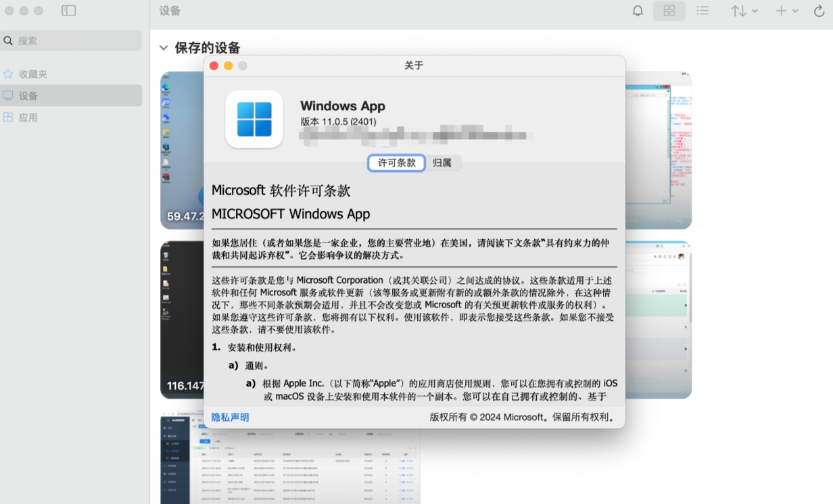Screen dimensions: 833x504
Task: Open the device thumbnail with red code text
Action: [x=659, y=150]
